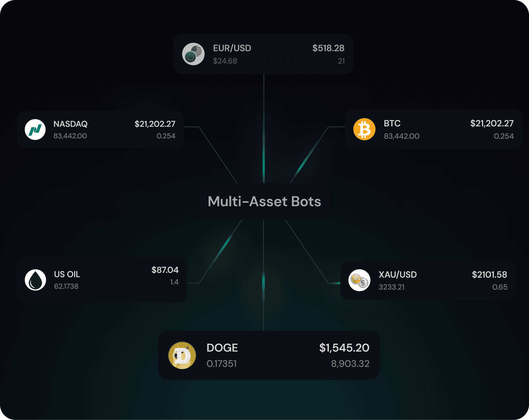
Task: Click the EUR/USD flag pair icon
Action: tap(193, 54)
